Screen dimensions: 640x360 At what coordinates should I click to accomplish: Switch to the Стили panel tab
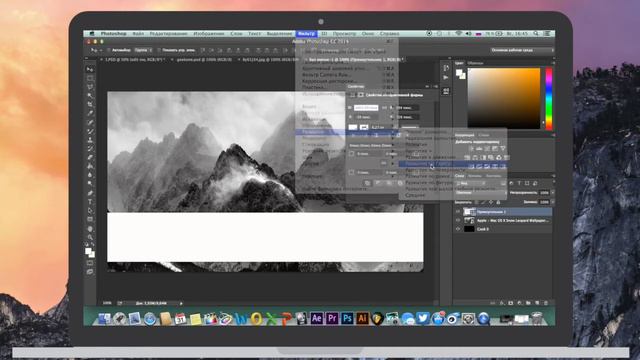tap(484, 135)
